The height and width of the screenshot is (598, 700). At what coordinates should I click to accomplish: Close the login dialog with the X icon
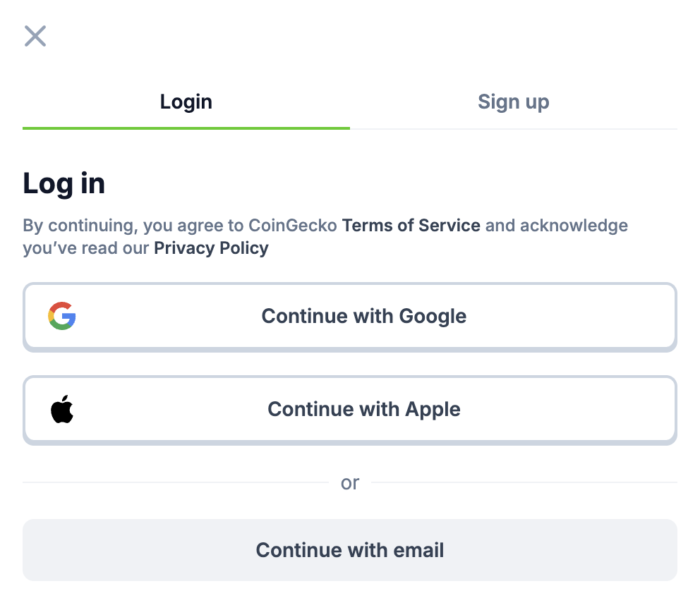(x=35, y=36)
